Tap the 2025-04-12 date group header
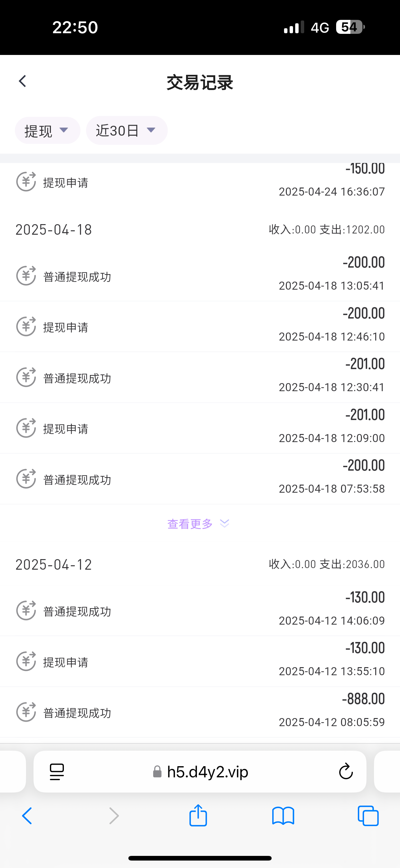This screenshot has height=868, width=400. coord(54,564)
